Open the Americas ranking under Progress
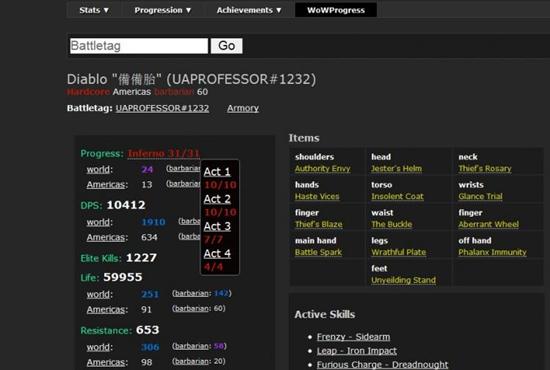Viewport: 550px width, 370px height. coord(106,185)
